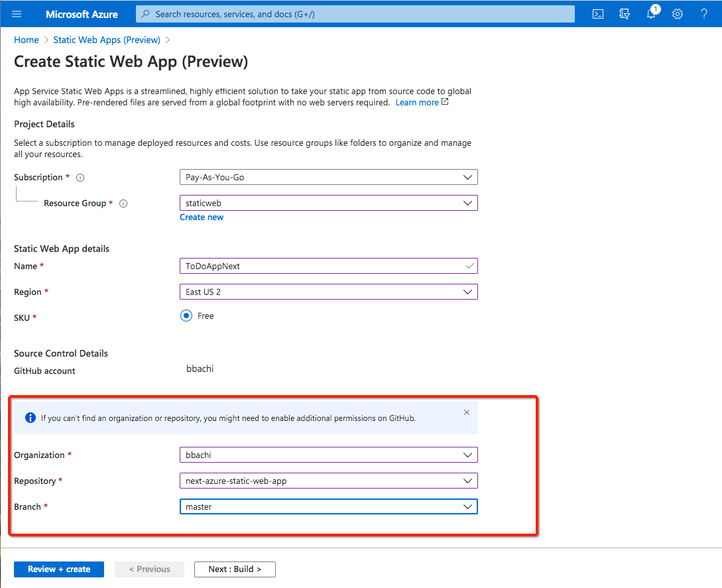Click the Create Static Web App (Preview) title
Screen dimensions: 722x588
(x=131, y=62)
